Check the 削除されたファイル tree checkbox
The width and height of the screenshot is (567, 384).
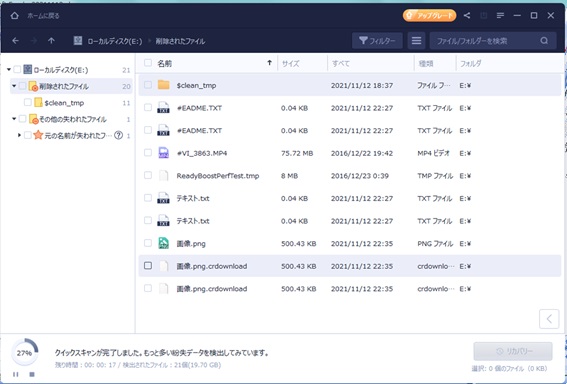click(22, 86)
